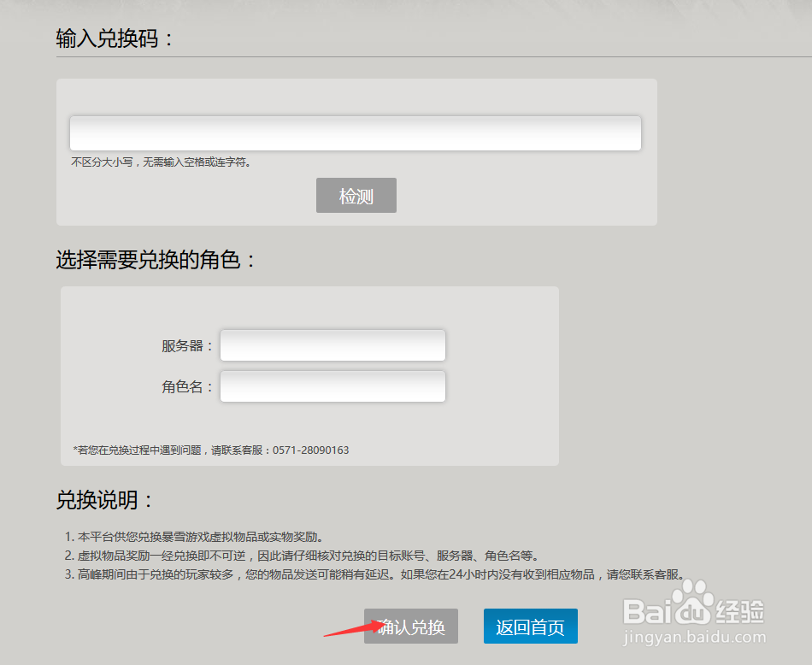This screenshot has width=812, height=665.
Task: Click the 检测 check button
Action: [356, 195]
